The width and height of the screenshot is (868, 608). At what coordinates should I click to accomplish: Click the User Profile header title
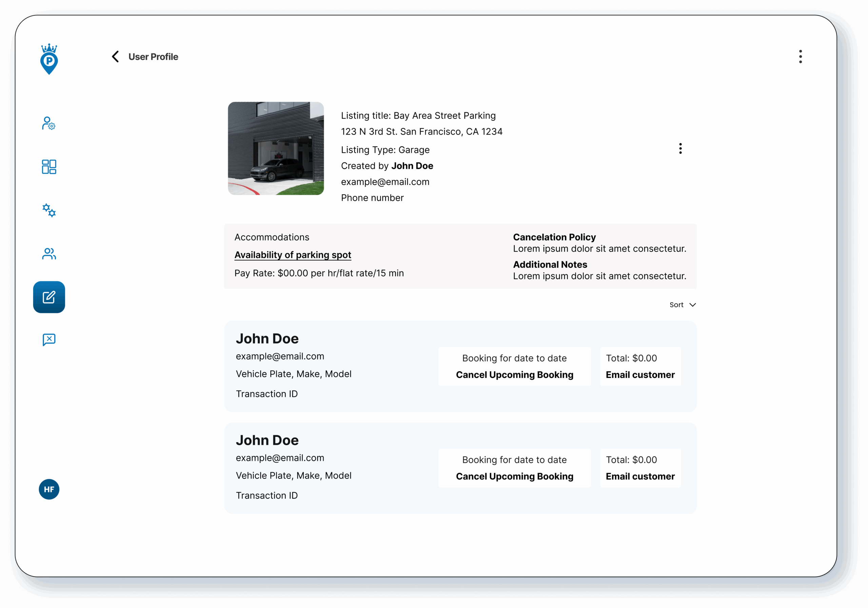click(153, 57)
